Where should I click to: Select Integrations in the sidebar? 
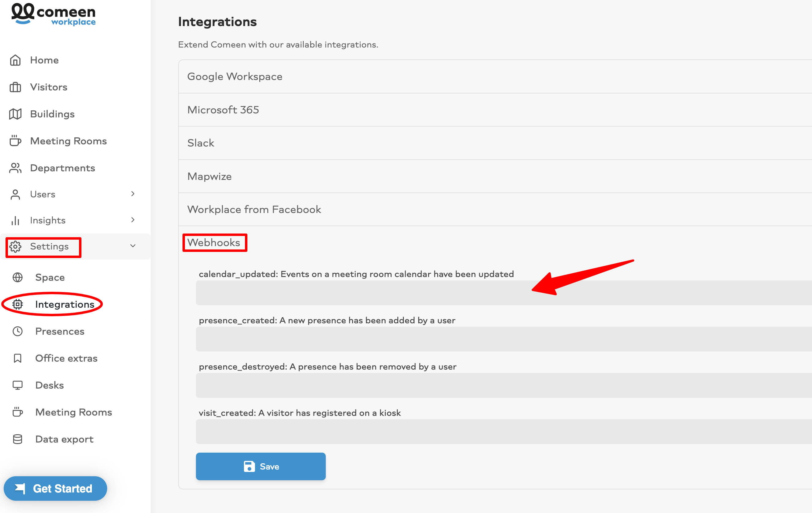(x=64, y=304)
